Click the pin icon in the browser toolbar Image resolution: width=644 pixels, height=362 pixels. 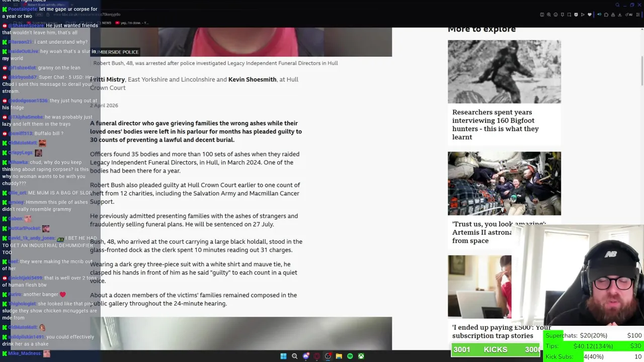[562, 15]
